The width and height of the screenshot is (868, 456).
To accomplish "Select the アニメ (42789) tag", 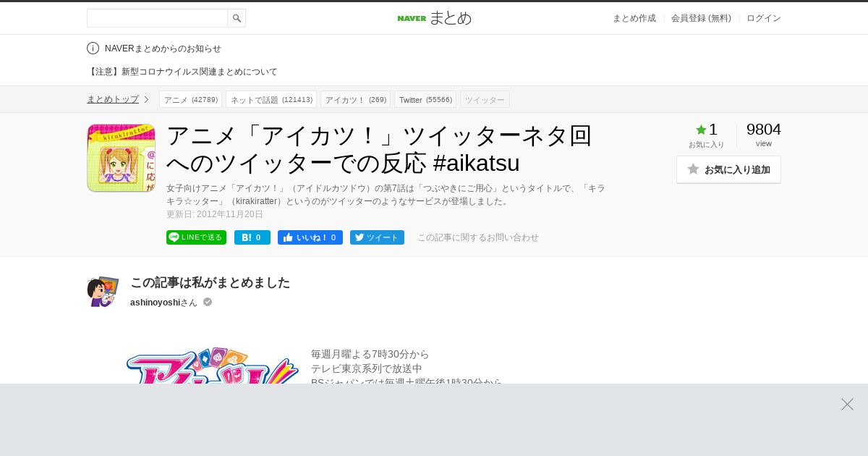I will pos(190,100).
